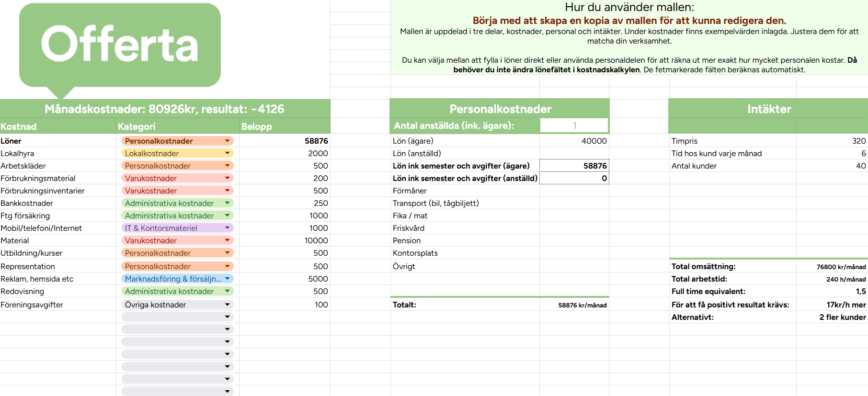868x396 pixels.
Task: Open Varukostnader dropdown in Material row
Action: (177, 240)
